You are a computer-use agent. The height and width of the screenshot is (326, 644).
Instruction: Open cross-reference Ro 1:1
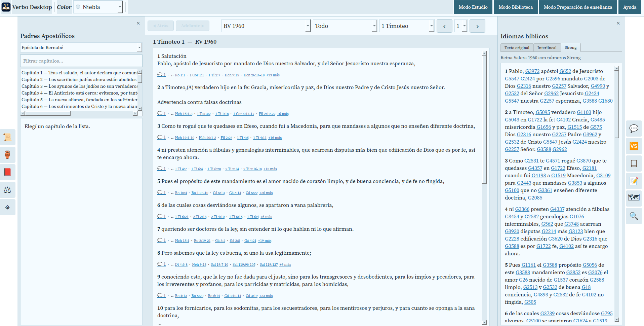pyautogui.click(x=180, y=75)
